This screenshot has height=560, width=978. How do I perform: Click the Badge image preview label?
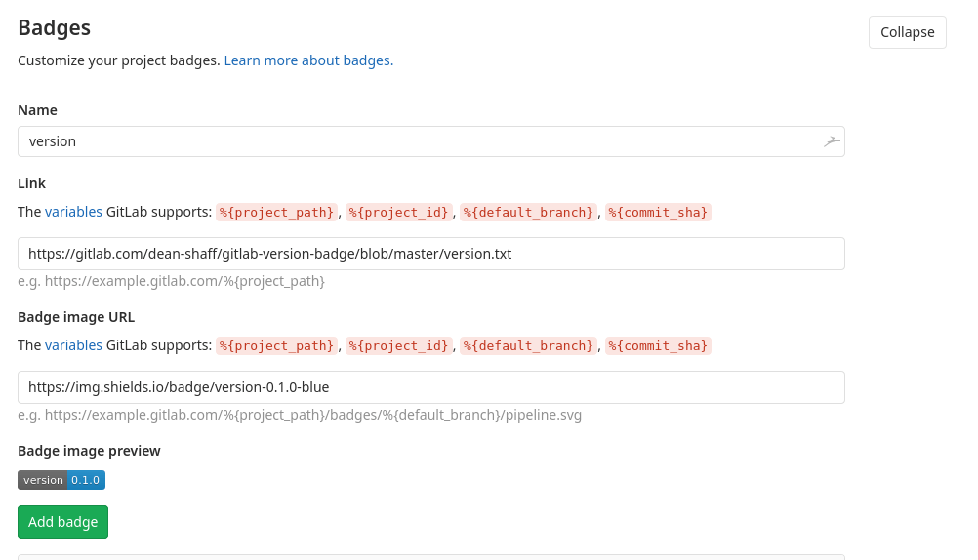click(x=89, y=451)
